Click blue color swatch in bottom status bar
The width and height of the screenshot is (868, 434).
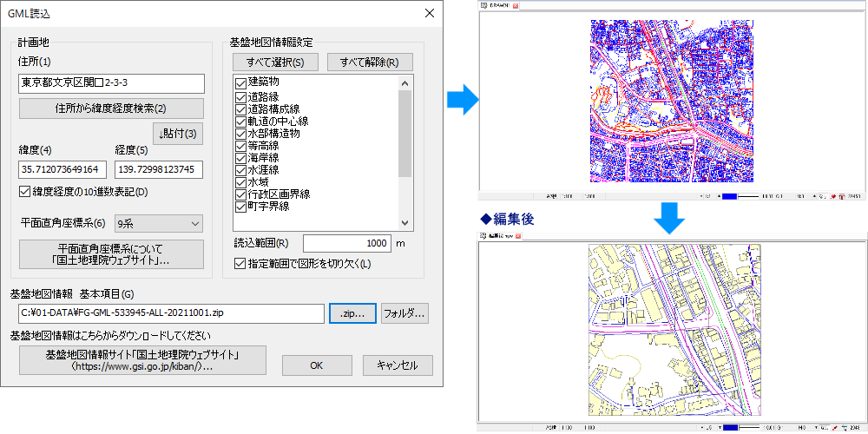coord(730,427)
